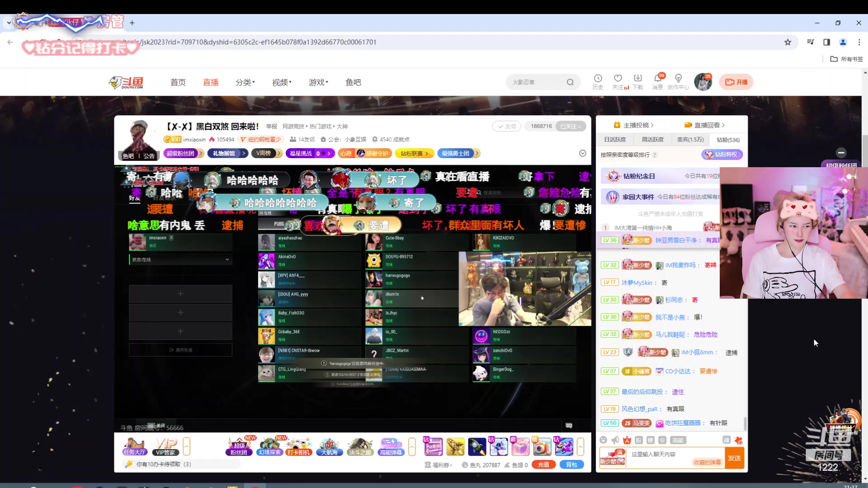
Task: Open 收藏的弹幕 saved danmaku button
Action: (707, 462)
